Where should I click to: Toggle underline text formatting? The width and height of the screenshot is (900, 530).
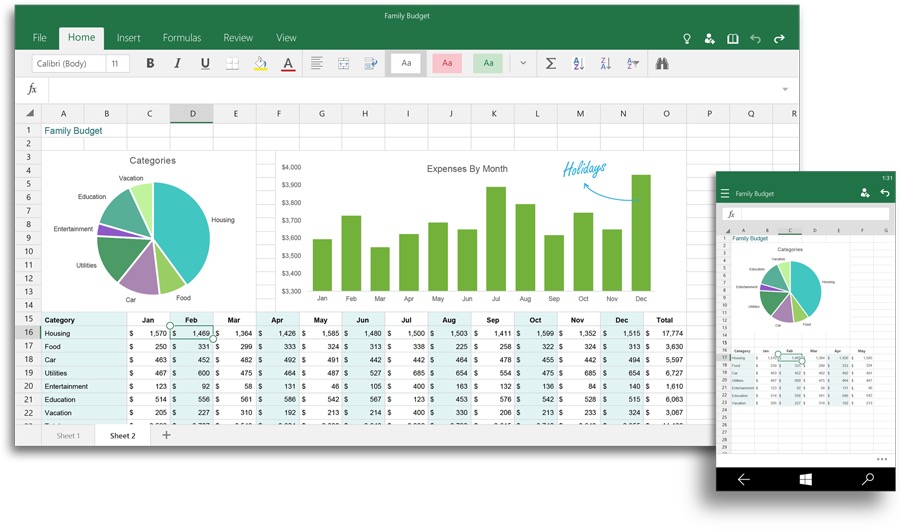coord(205,64)
